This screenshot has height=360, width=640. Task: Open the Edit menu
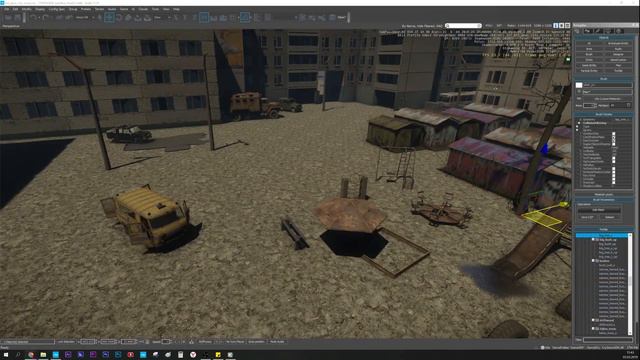pyautogui.click(x=15, y=9)
